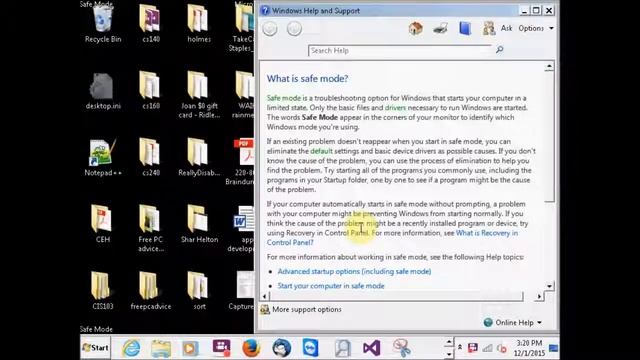The height and width of the screenshot is (360, 640).
Task: Click the vertical scrollbar down arrow
Action: [x=549, y=286]
